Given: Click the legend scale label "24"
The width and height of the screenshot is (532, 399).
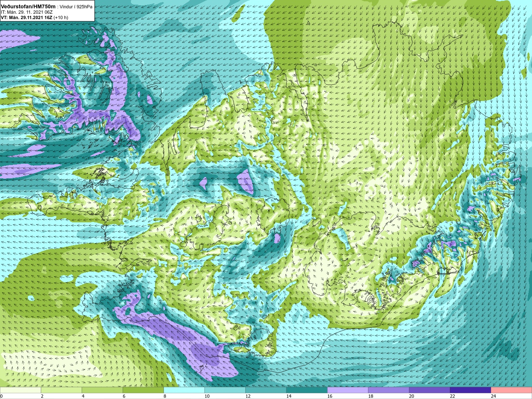Looking at the screenshot, I should [494, 397].
